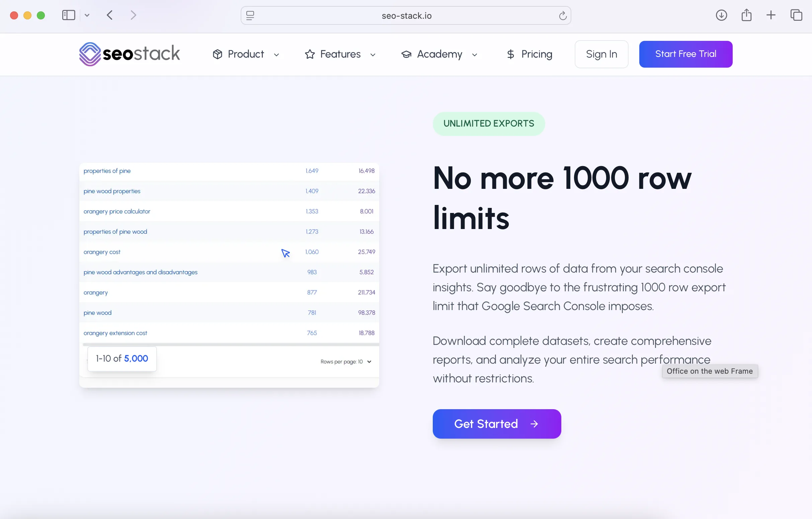Expand the Academy dropdown menu
This screenshot has width=812, height=519.
pyautogui.click(x=439, y=54)
